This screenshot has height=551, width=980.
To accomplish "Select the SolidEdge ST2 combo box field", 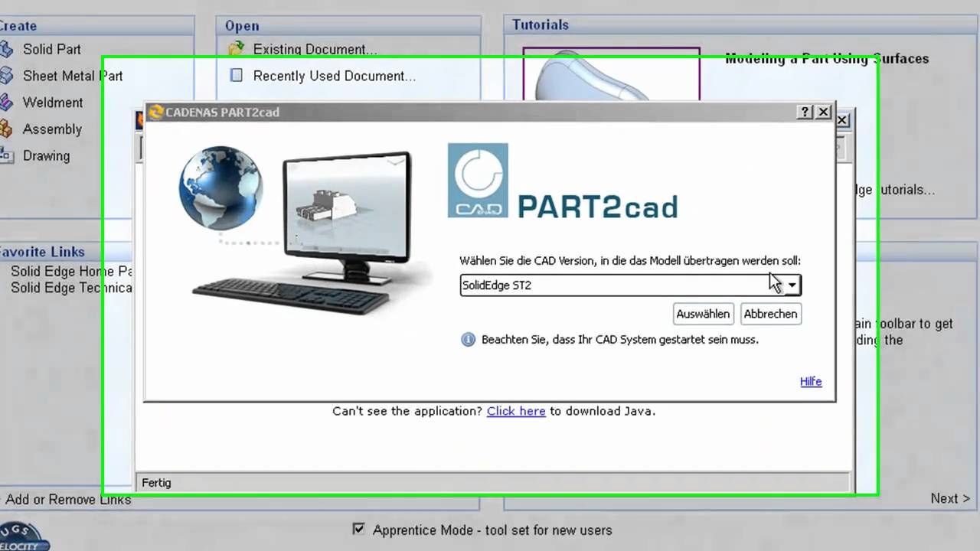I will coord(630,285).
